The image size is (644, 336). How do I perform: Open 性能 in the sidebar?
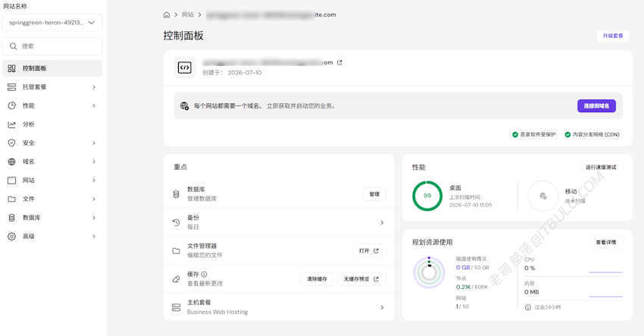(52, 105)
